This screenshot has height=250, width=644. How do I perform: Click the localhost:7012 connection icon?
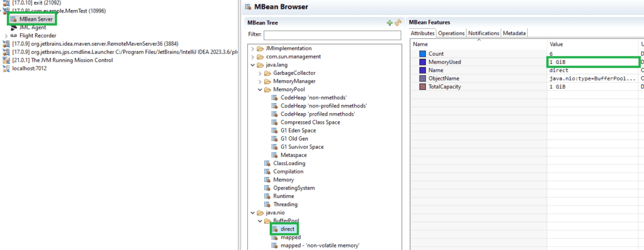pyautogui.click(x=6, y=68)
